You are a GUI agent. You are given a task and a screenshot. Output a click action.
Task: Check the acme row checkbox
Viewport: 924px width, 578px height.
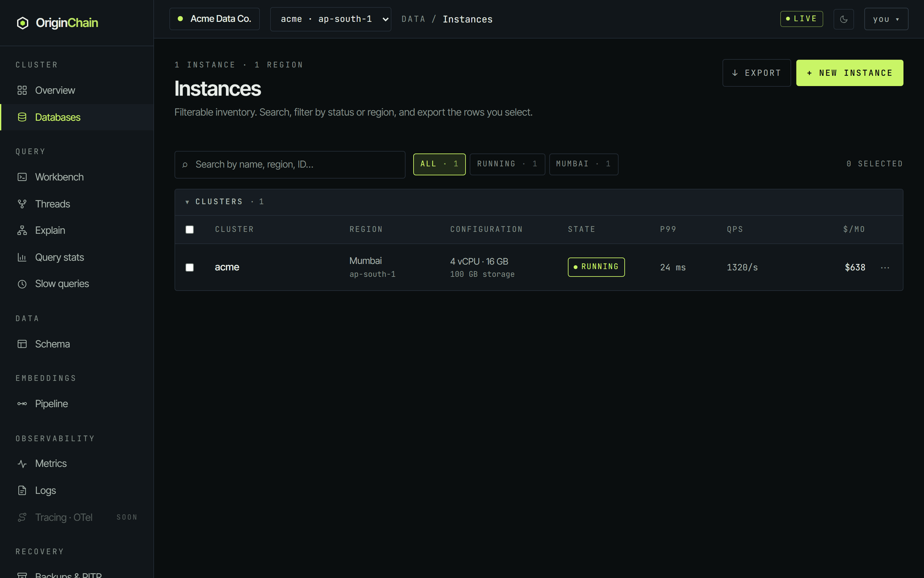[x=190, y=267]
